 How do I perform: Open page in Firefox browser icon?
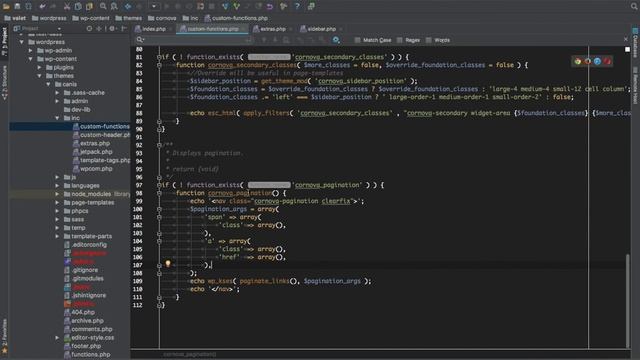588,61
